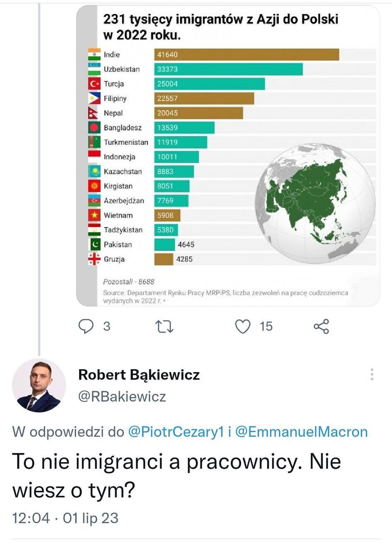Screen dimensions: 392x548
Task: Tap the retweet arrows icon
Action: 164,326
